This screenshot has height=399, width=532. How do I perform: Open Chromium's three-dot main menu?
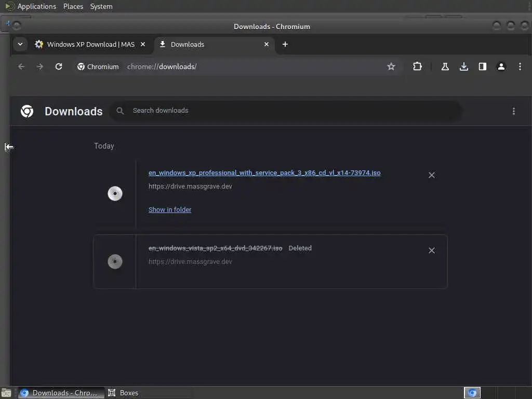point(520,66)
